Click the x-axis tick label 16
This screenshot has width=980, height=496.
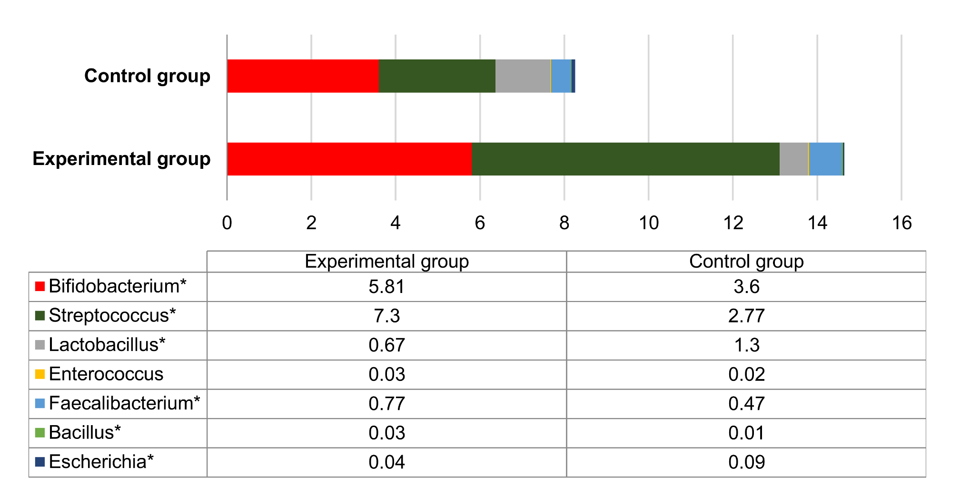901,223
